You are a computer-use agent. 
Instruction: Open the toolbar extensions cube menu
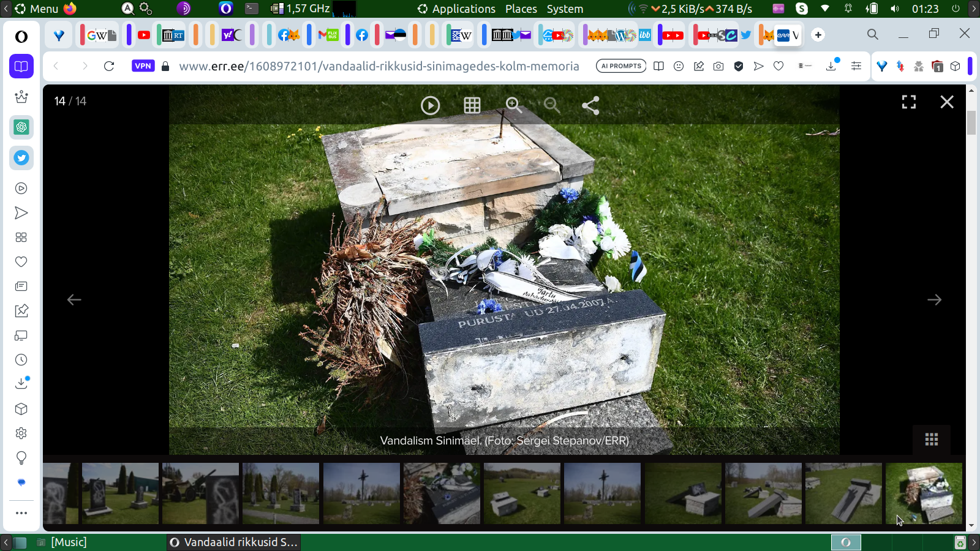[956, 66]
